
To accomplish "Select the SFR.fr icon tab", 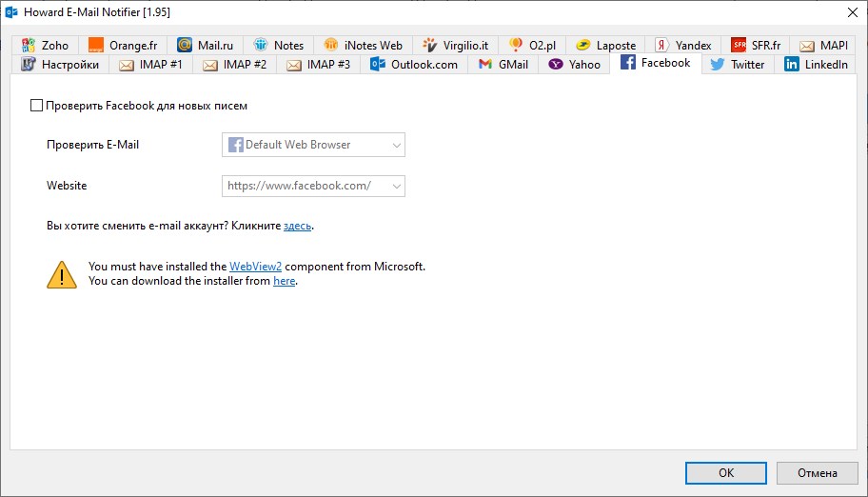I will coord(739,45).
